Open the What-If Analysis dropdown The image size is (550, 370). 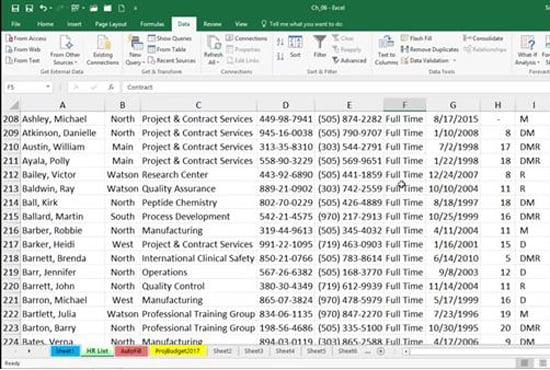(527, 50)
